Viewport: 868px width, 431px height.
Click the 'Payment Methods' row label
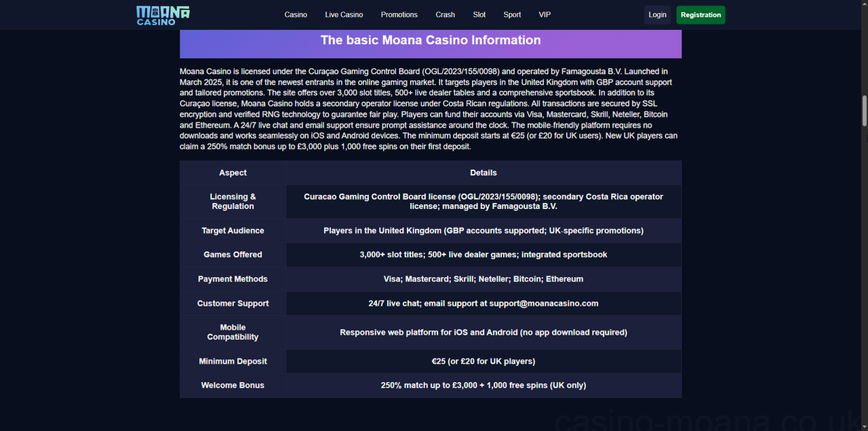click(x=233, y=279)
